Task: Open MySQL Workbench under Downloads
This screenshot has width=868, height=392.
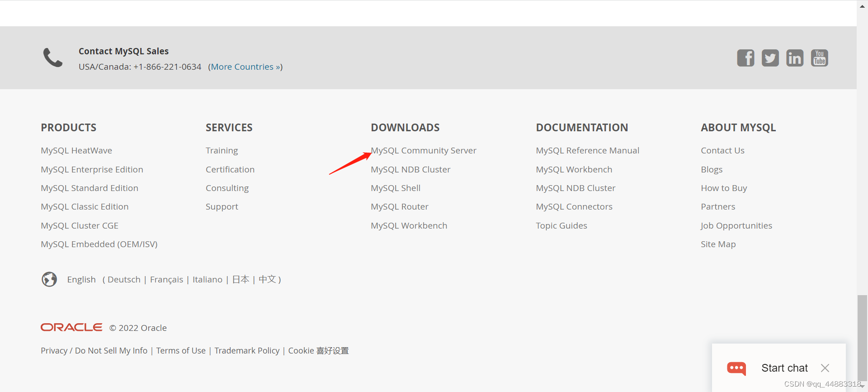Action: tap(409, 225)
